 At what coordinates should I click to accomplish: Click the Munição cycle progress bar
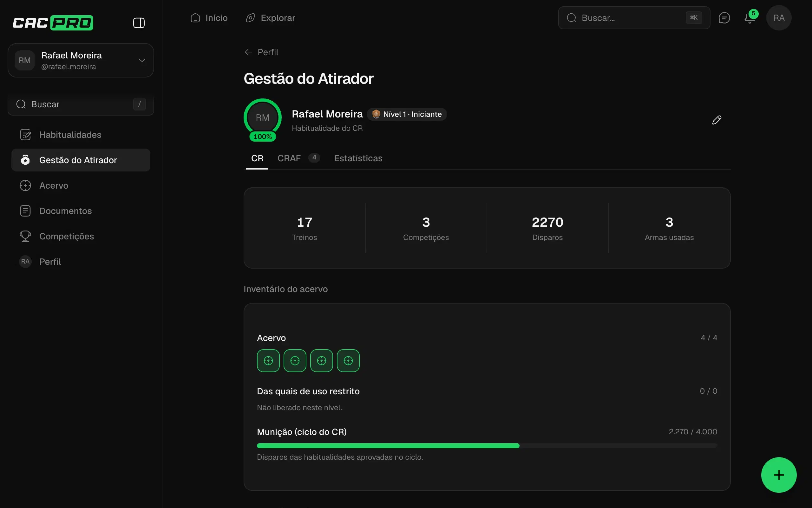tap(487, 446)
